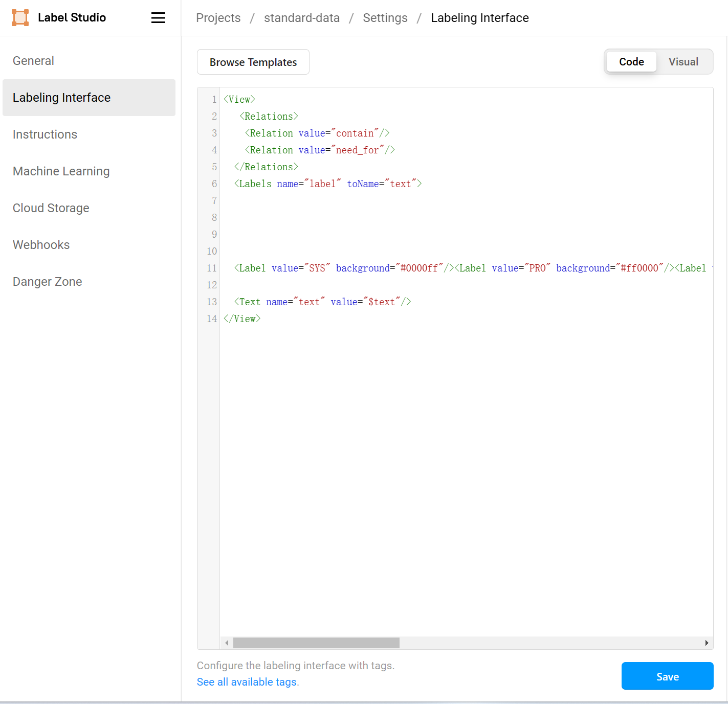This screenshot has width=728, height=704.
Task: Go back to Settings breadcrumb
Action: click(x=385, y=18)
